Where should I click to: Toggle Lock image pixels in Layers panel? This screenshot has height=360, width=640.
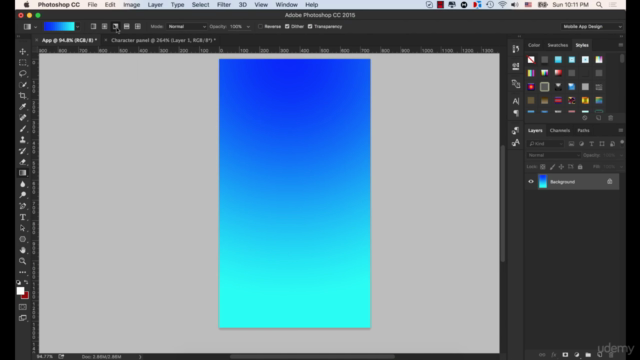[x=552, y=167]
